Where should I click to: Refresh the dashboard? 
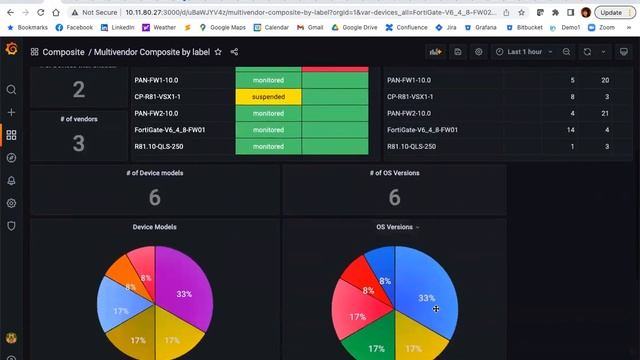pos(587,52)
